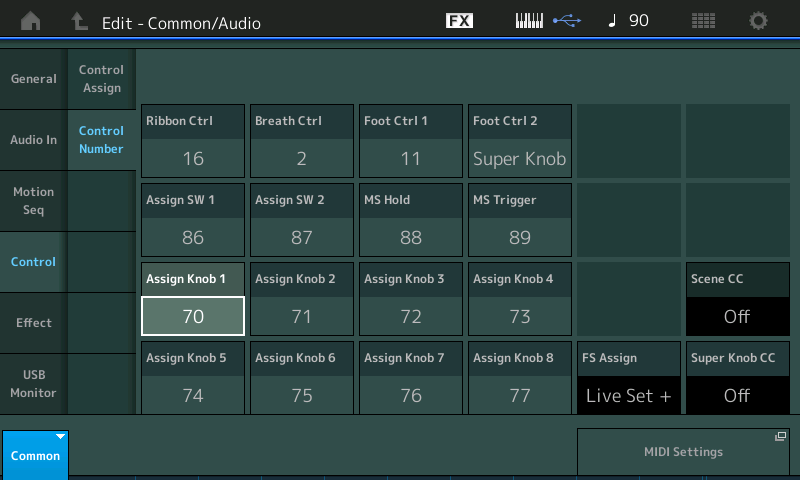Select the USB Monitor tab
This screenshot has width=800, height=480.
click(x=33, y=384)
